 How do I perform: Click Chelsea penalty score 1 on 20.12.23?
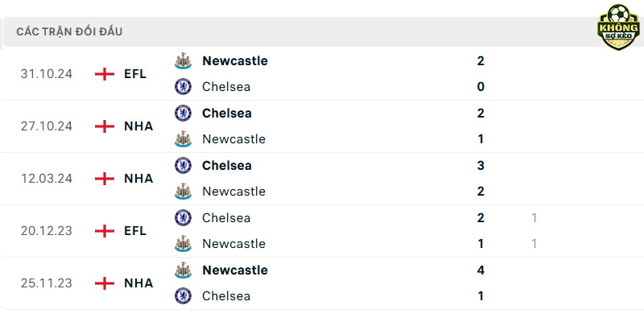point(534,217)
